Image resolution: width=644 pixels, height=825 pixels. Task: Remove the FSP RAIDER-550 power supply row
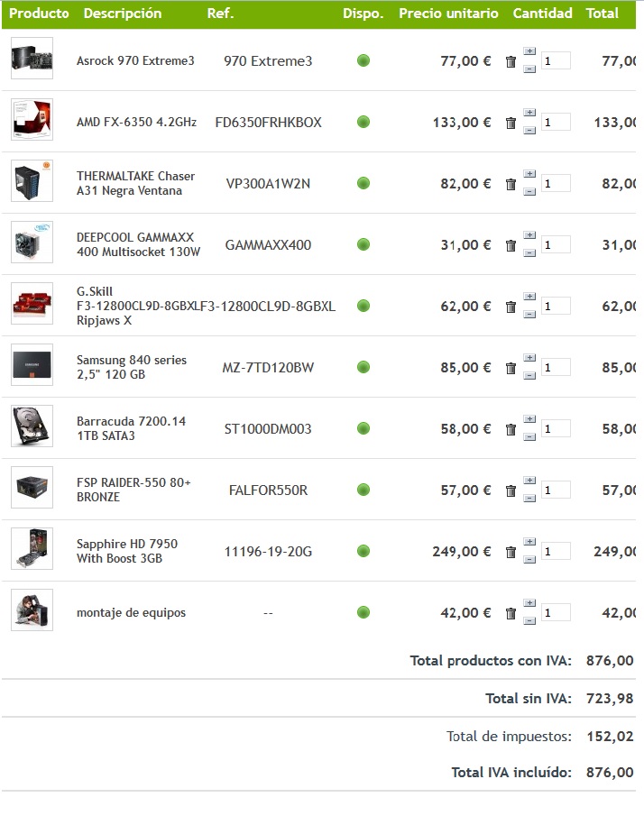pyautogui.click(x=511, y=490)
